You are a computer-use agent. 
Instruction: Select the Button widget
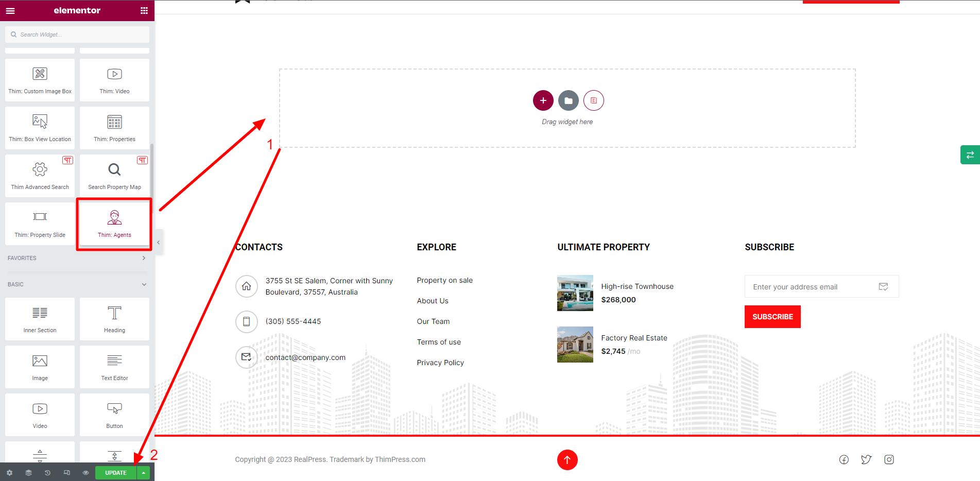pos(114,415)
